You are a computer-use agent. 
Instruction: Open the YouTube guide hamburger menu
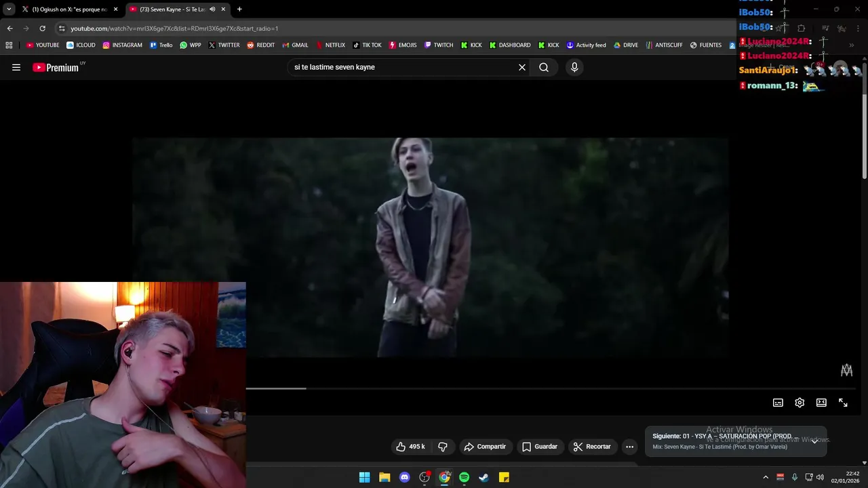[16, 67]
